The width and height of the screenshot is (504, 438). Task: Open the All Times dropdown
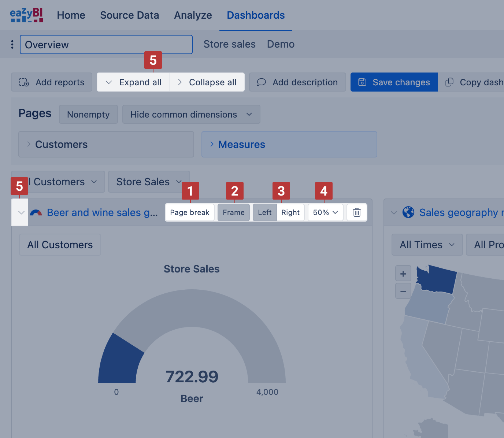tap(427, 245)
